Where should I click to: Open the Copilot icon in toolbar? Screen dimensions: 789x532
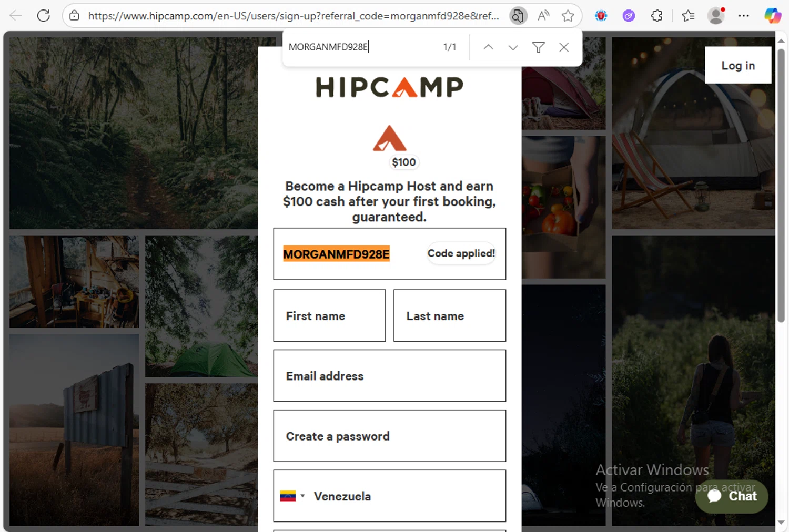[x=773, y=16]
